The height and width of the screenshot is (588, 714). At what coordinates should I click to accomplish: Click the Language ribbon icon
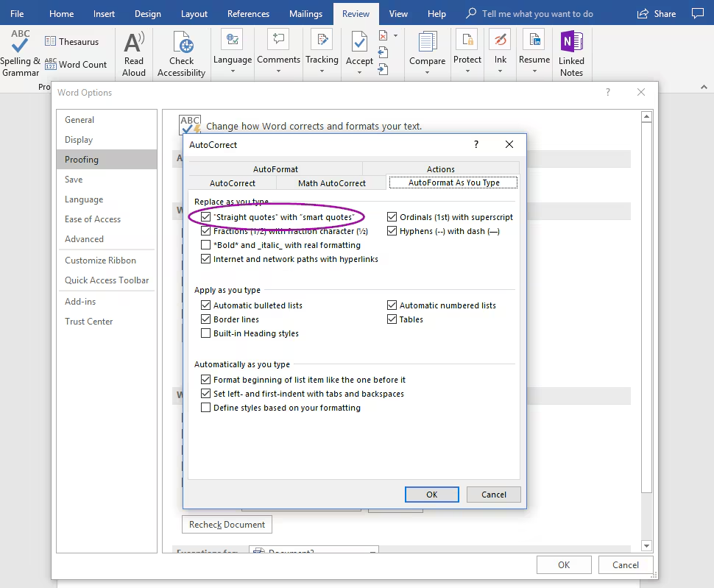(232, 40)
